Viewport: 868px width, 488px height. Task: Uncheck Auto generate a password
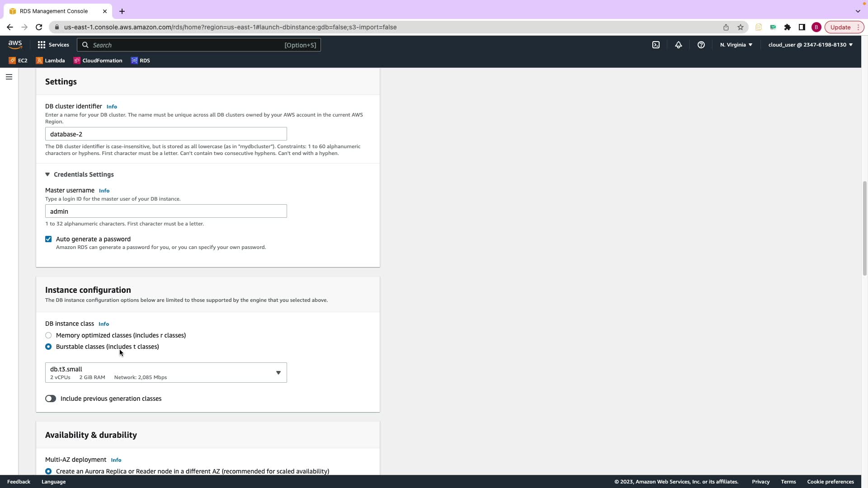click(48, 239)
